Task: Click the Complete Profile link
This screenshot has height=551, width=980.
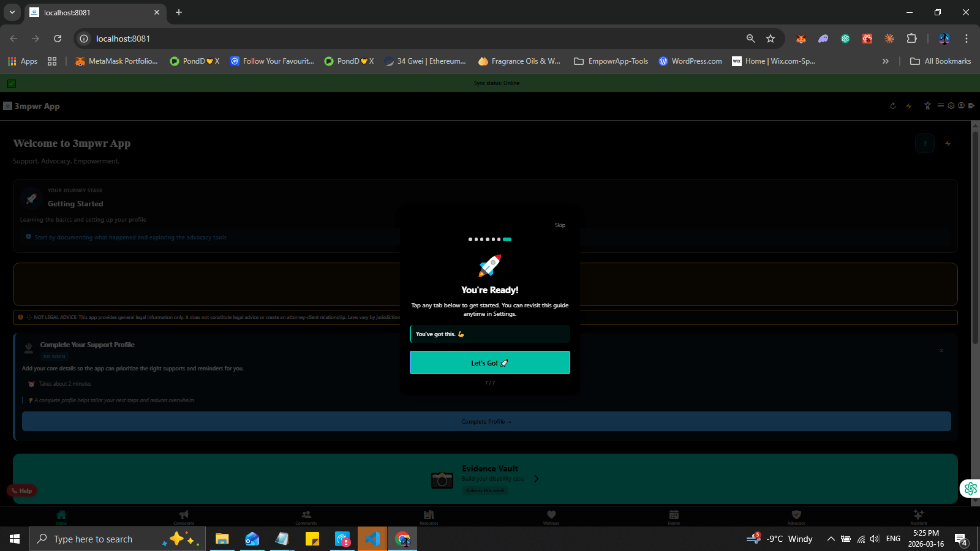Action: click(x=486, y=421)
